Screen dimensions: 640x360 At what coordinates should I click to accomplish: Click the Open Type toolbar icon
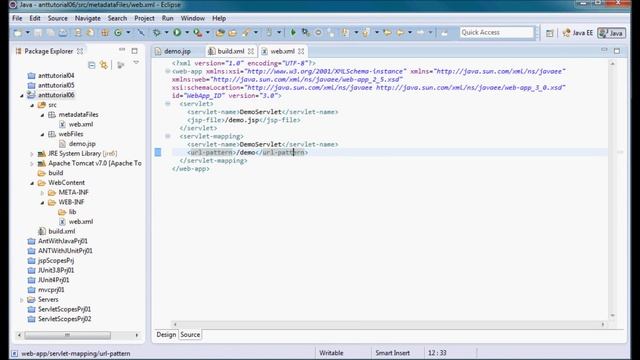pos(220,33)
